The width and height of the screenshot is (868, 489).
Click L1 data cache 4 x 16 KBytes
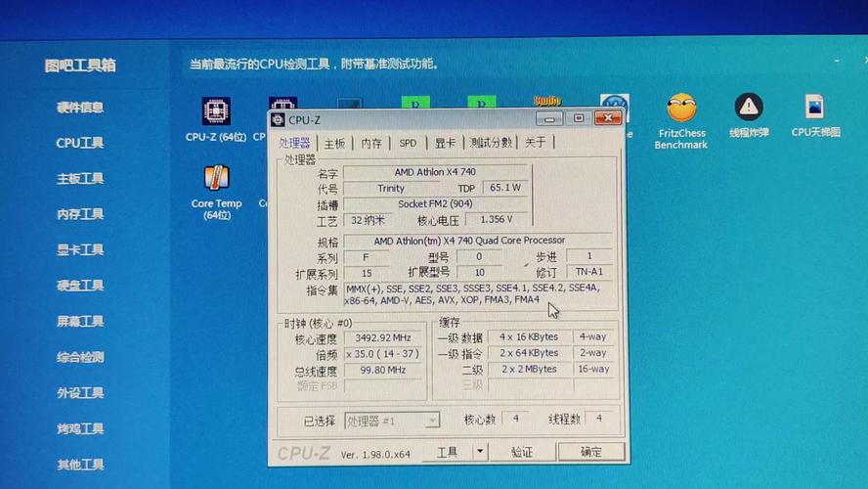(529, 336)
